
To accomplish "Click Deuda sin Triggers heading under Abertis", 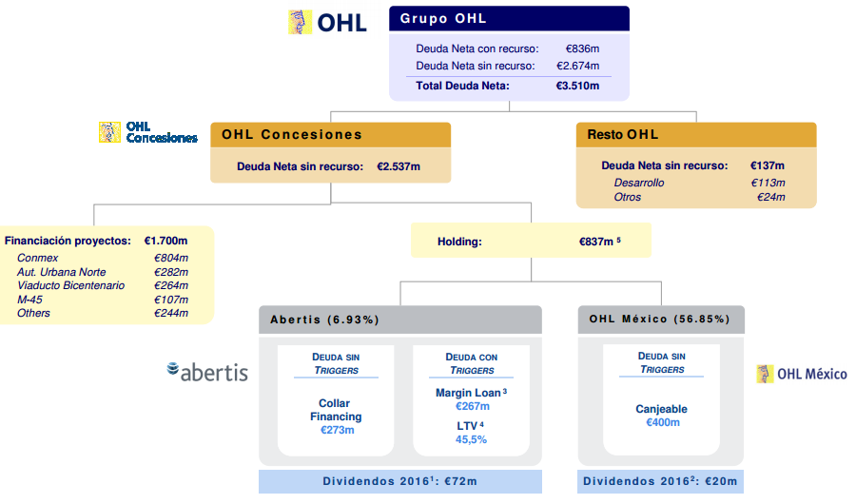I will tap(336, 363).
